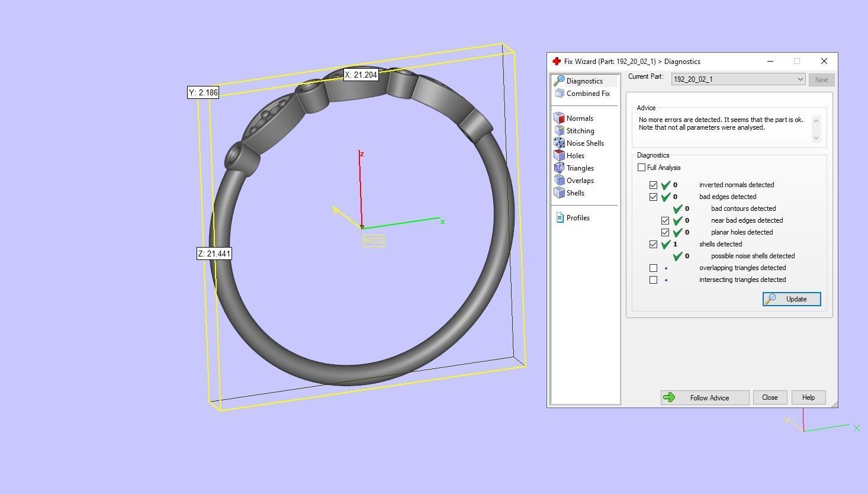Click the WCS origin label
Screen dimensions: 868x494
click(x=373, y=240)
